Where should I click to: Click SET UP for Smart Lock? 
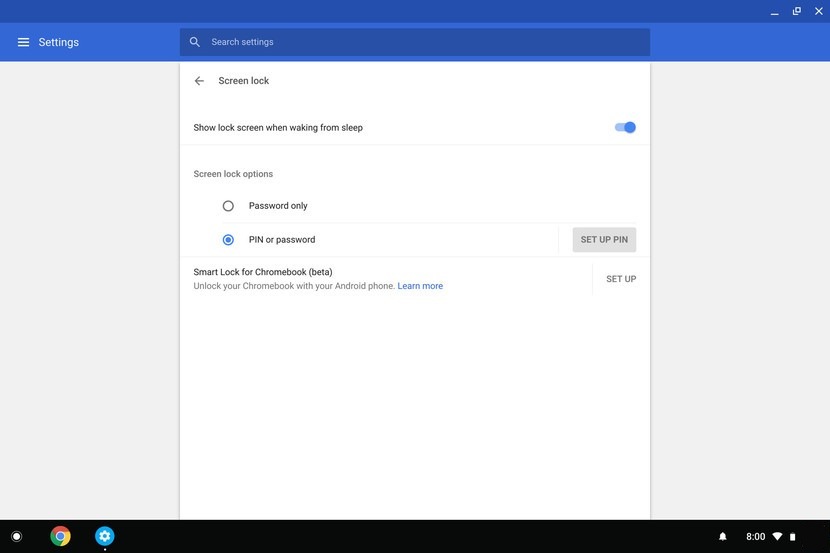[x=621, y=279]
